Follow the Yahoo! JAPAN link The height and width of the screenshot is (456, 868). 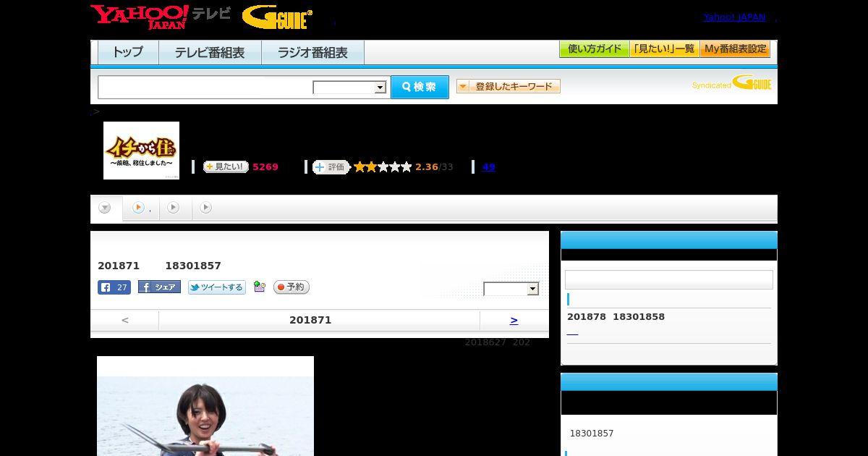(x=734, y=17)
